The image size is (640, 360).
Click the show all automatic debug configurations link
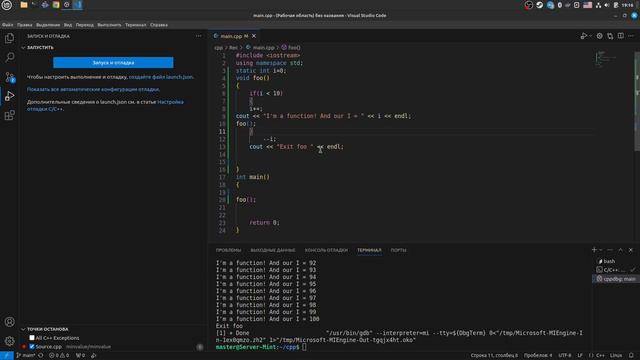(93, 89)
